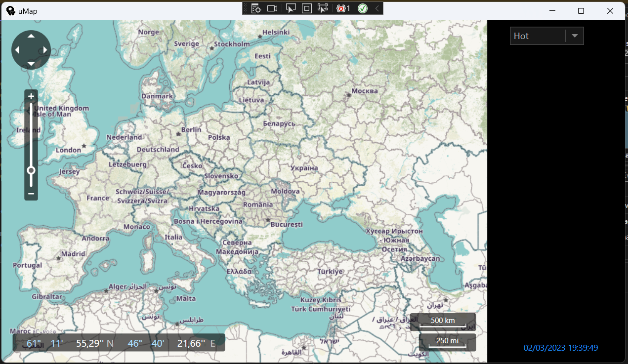This screenshot has width=628, height=364.
Task: Click the Portugal country label
Action: click(x=28, y=265)
